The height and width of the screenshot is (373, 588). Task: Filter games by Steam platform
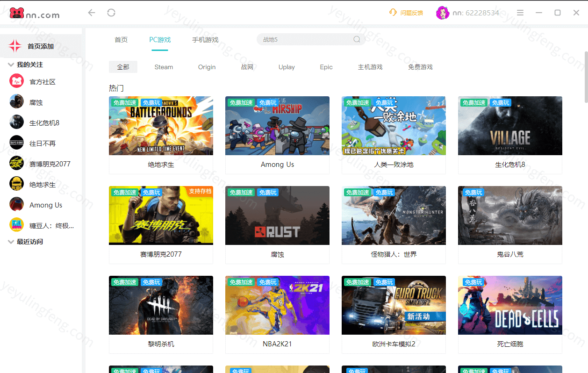coord(164,67)
